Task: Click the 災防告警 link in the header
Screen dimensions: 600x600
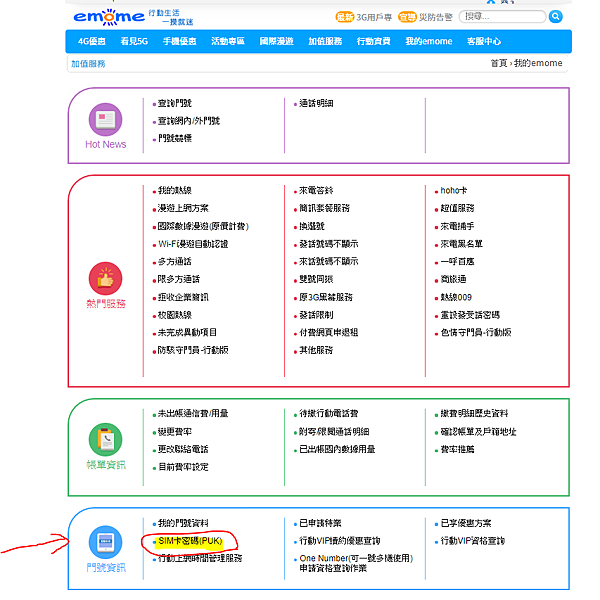Action: [435, 17]
